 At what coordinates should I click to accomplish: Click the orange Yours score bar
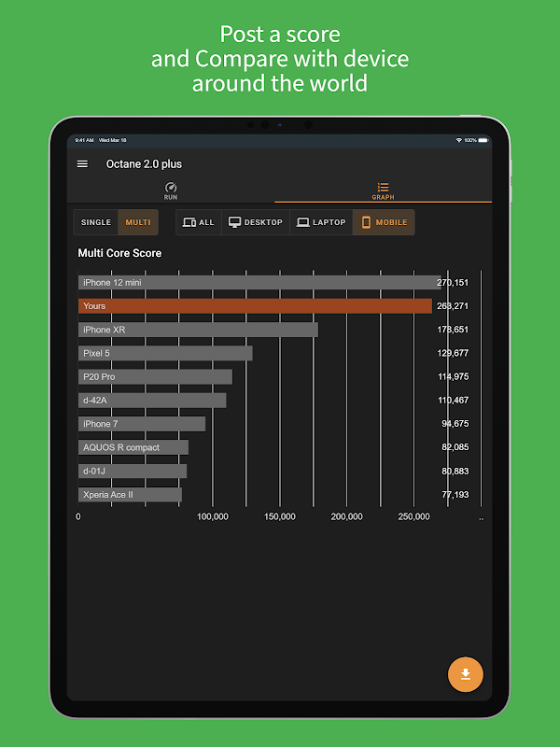[255, 306]
